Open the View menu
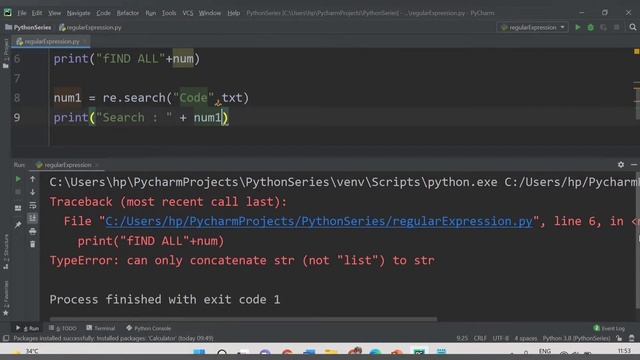This screenshot has width=640, height=360. [x=54, y=13]
